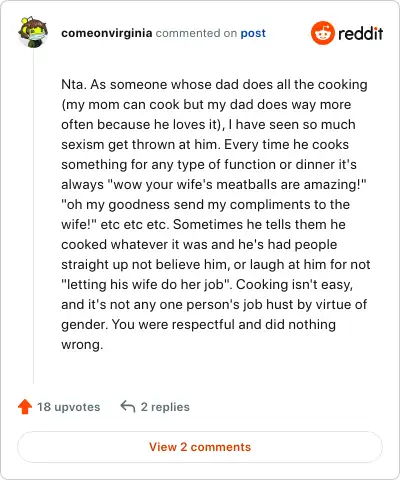Click the line "oh my goodness send my compliments"

205,204
